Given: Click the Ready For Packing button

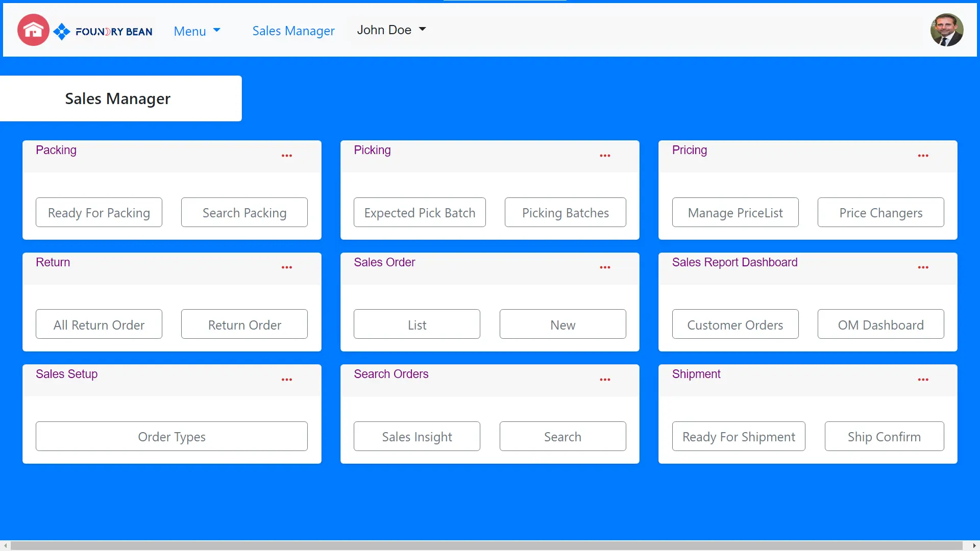Looking at the screenshot, I should (99, 212).
